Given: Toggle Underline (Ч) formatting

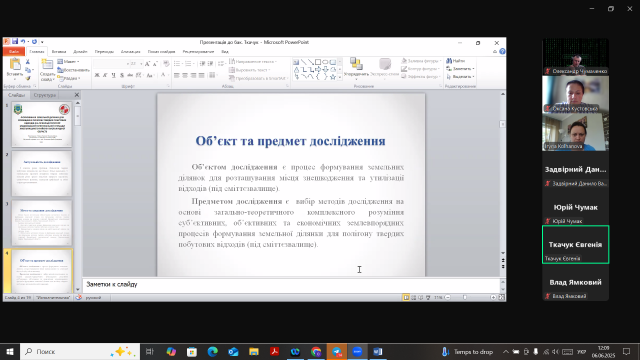Looking at the screenshot, I should click(x=113, y=75).
